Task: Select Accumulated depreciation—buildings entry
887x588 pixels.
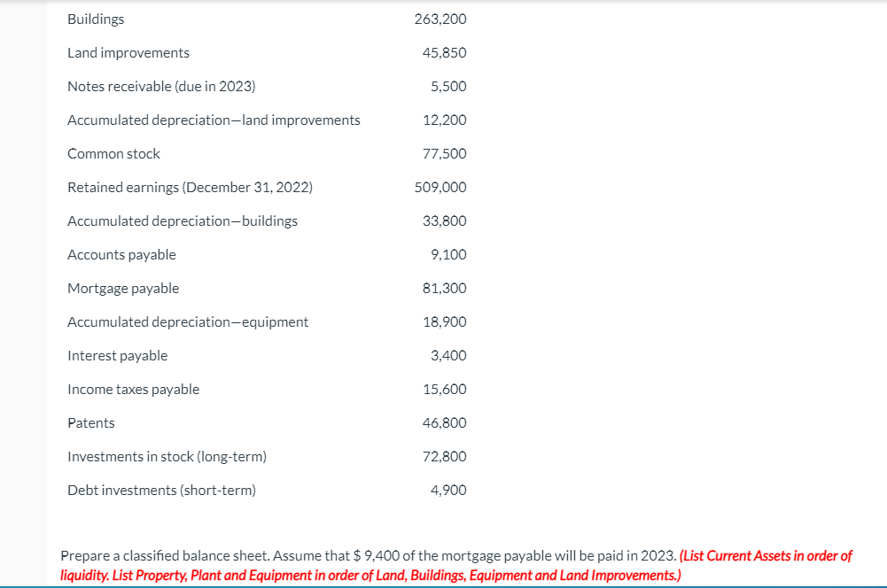Action: [182, 220]
